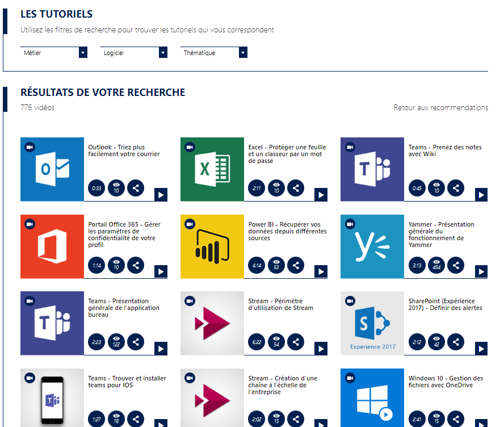Open title 'Outlook - Triez plus facilement votre courrier'

124,150
